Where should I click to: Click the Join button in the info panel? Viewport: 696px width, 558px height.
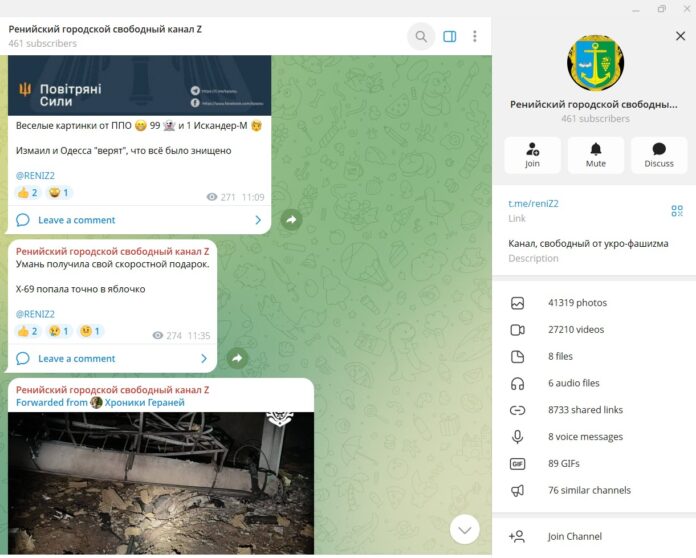532,155
